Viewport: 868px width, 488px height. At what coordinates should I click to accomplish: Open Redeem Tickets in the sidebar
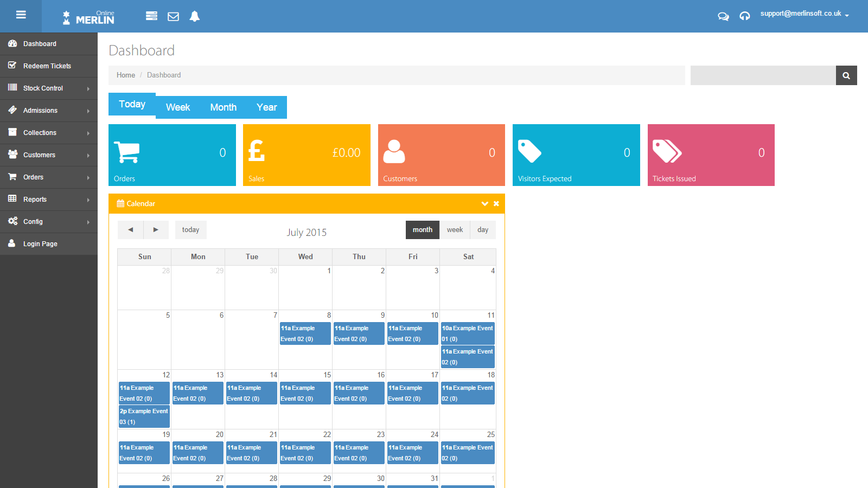[49, 66]
